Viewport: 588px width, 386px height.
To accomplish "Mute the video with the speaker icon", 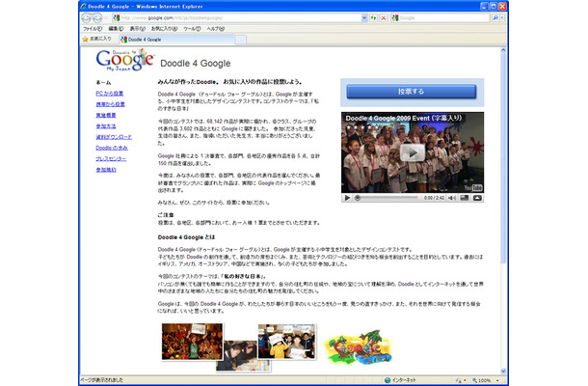I will click(452, 198).
